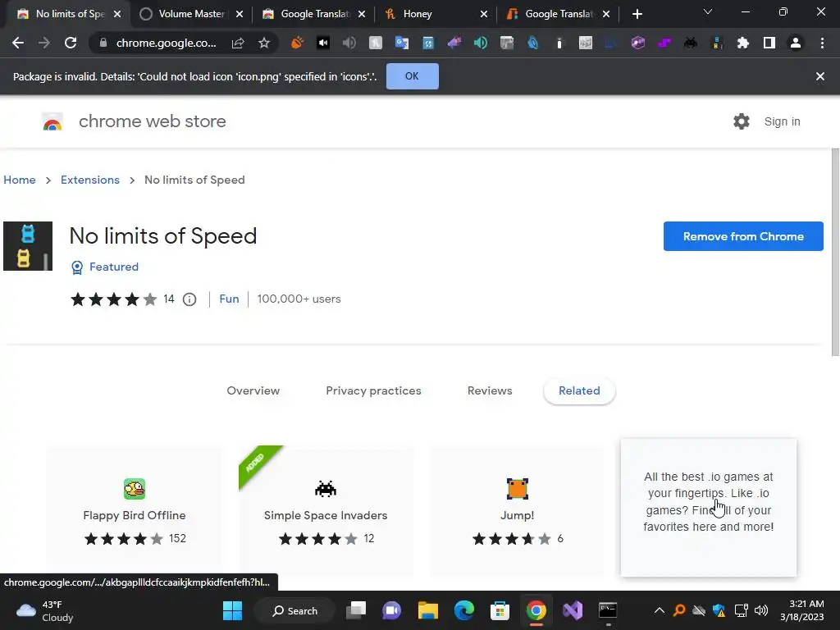Click the share page icon in address bar
This screenshot has width=840, height=630.
(x=238, y=43)
